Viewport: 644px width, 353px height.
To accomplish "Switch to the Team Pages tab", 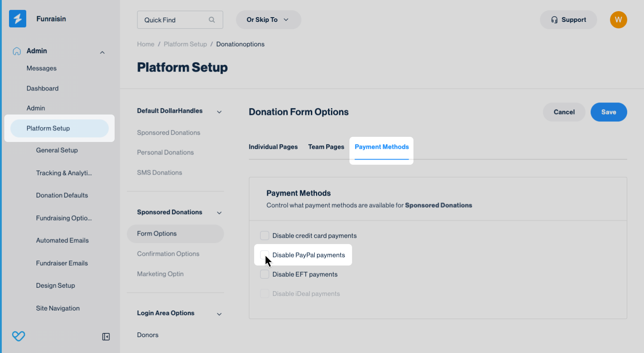I will coord(326,147).
